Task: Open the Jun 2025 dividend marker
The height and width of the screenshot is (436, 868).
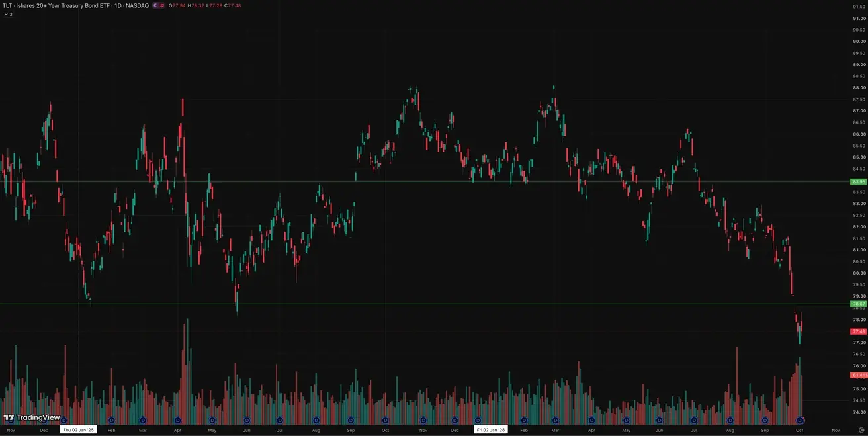Action: point(247,420)
